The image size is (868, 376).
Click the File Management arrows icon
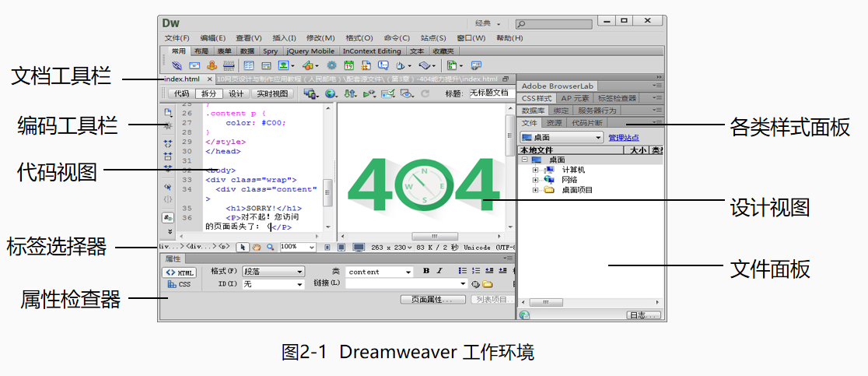[351, 93]
